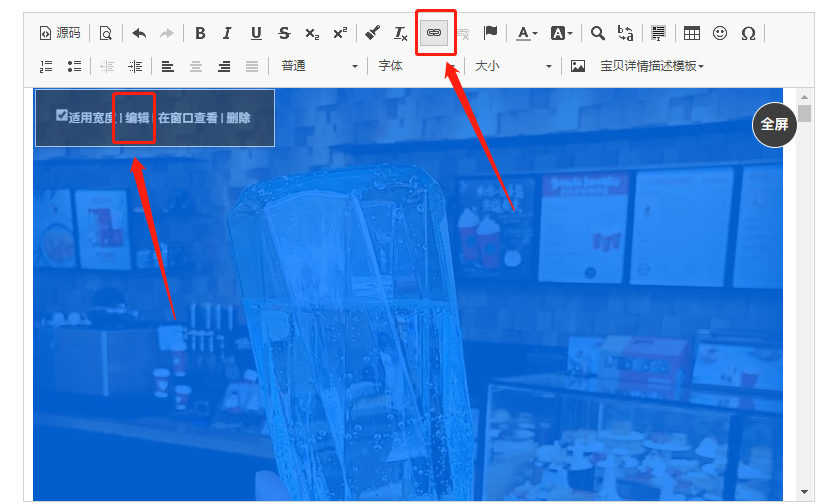Image resolution: width=827 pixels, height=504 pixels.
Task: Open the text color picker
Action: tap(526, 33)
